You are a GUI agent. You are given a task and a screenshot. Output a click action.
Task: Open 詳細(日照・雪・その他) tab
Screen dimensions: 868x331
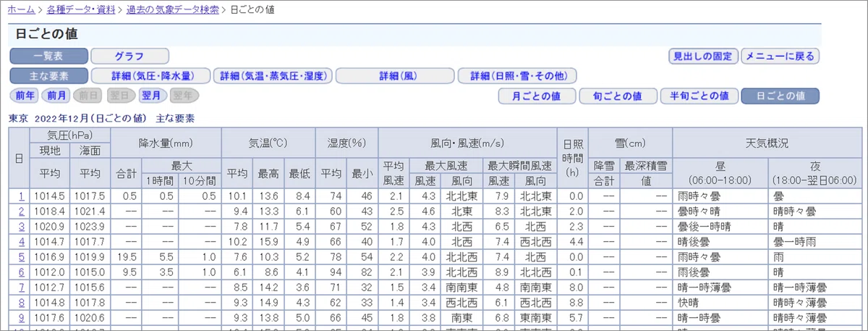(517, 75)
